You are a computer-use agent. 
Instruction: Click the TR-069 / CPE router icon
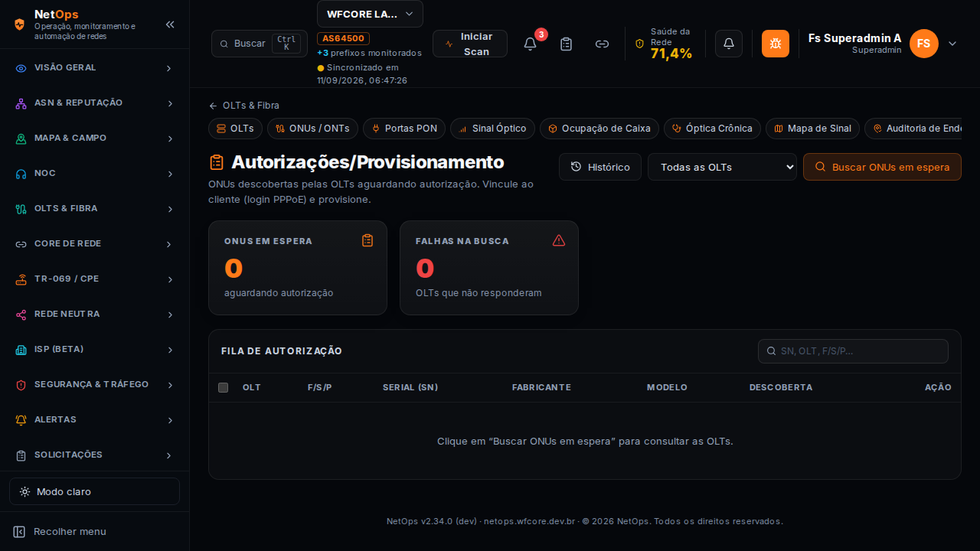tap(21, 279)
